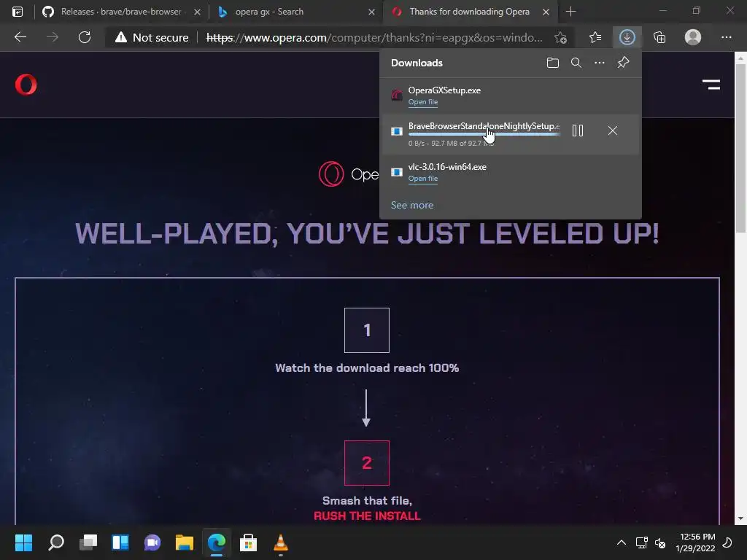
Task: Go forward to the next page
Action: (x=53, y=37)
